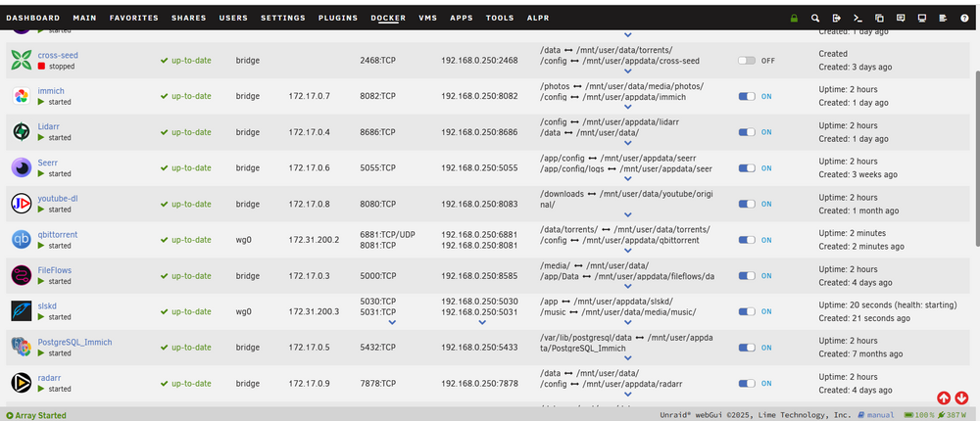
Task: Click the help question-mark icon
Action: click(x=963, y=19)
